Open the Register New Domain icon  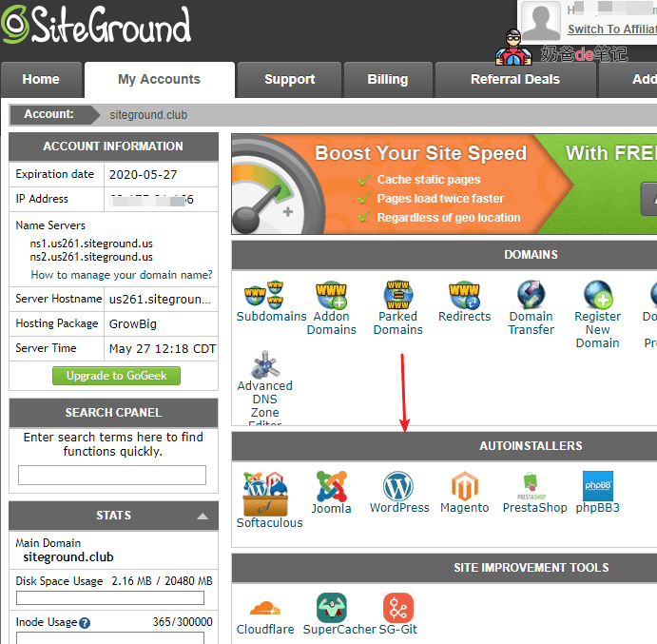point(598,294)
